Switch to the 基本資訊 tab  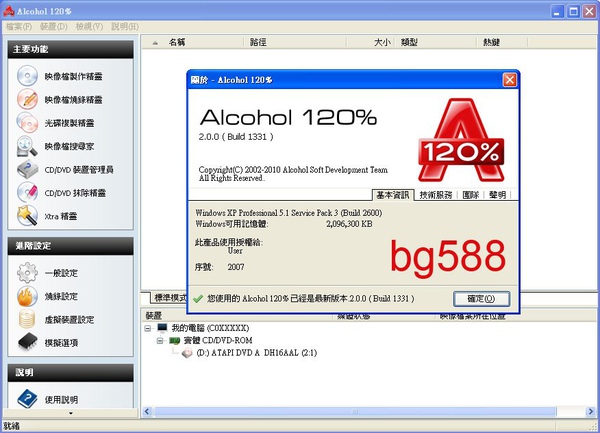point(393,195)
